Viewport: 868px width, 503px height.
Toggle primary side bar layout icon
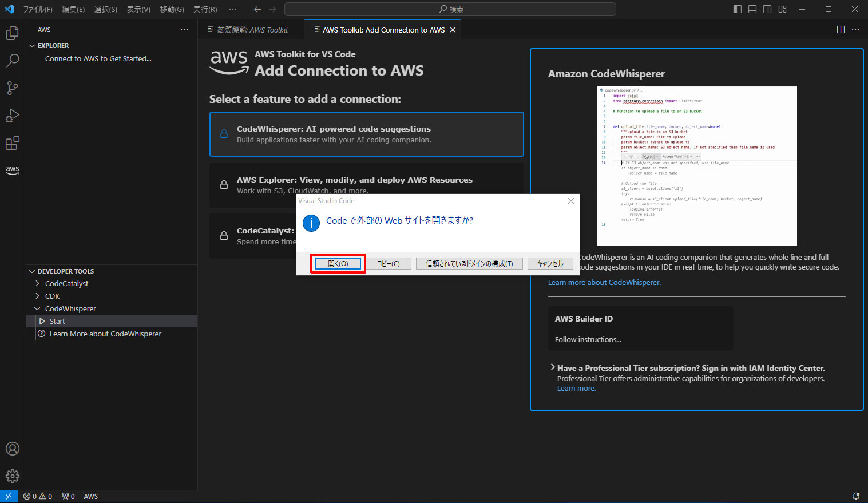738,9
